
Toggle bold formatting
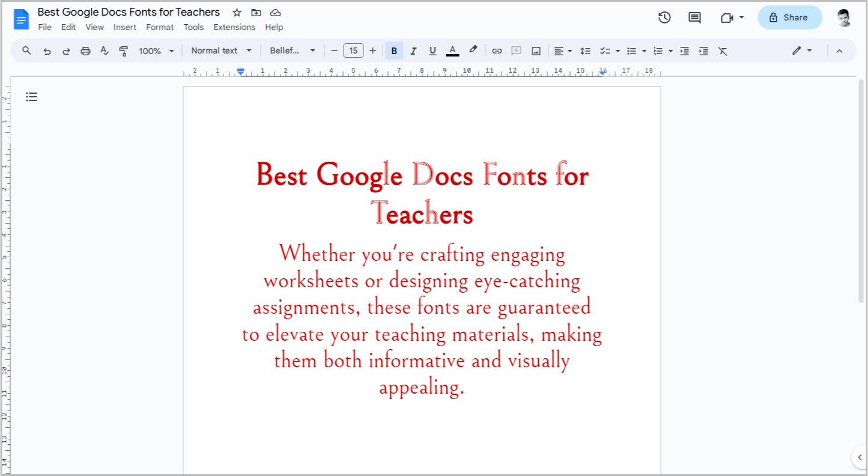pyautogui.click(x=394, y=50)
